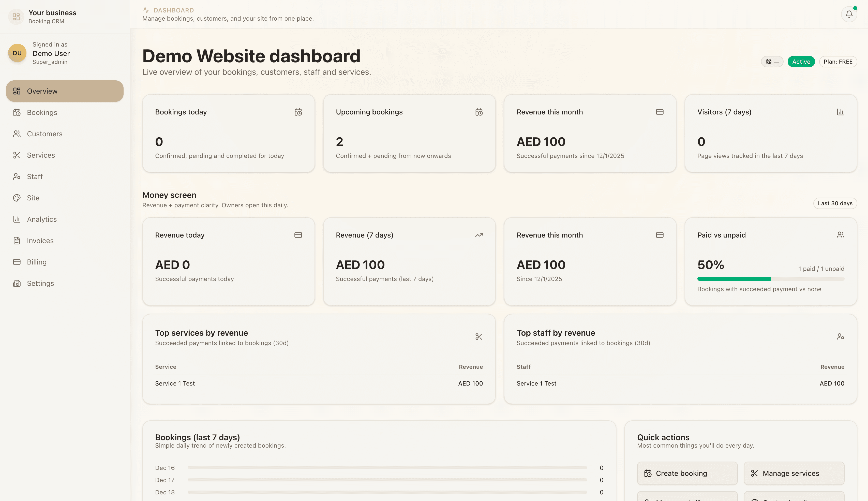Select Service 1 Test in top services table
868x501 pixels.
pos(175,383)
